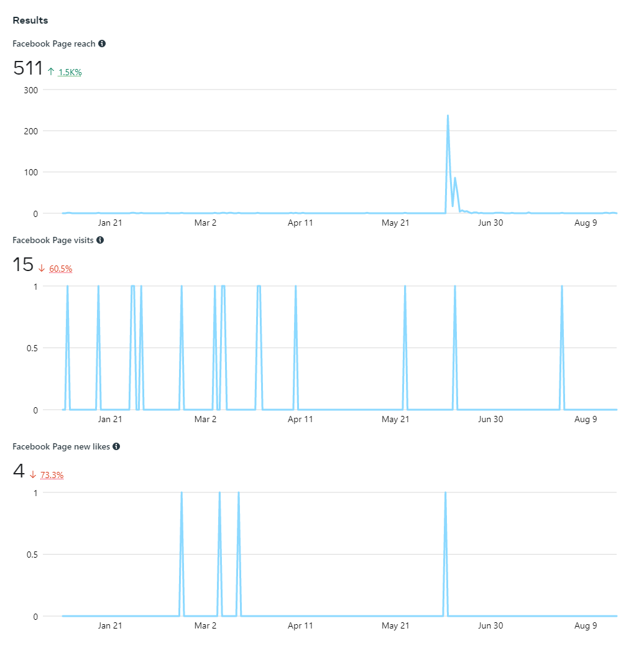Click the Jan 21 label on the reach chart
Image resolution: width=644 pixels, height=659 pixels.
(x=110, y=223)
